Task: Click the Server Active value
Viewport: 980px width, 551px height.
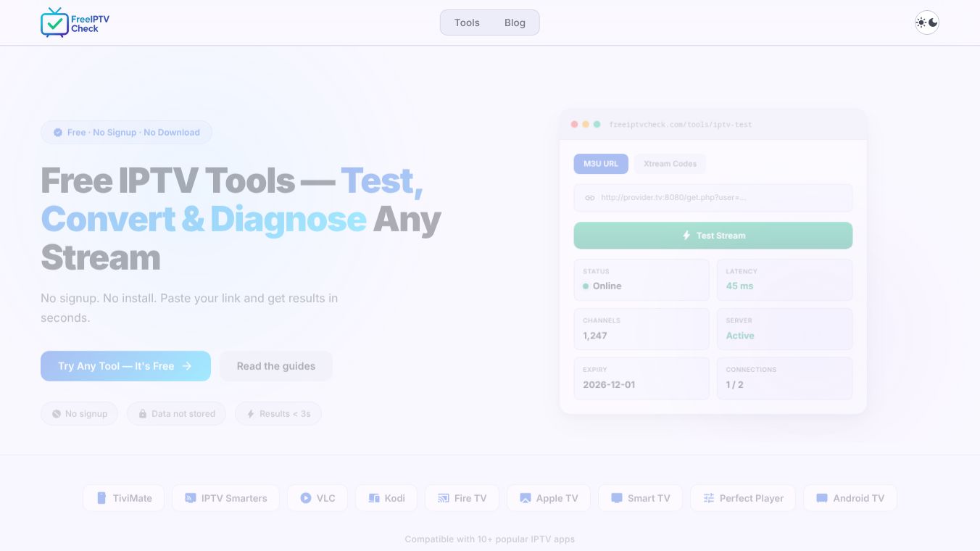Action: click(x=740, y=336)
